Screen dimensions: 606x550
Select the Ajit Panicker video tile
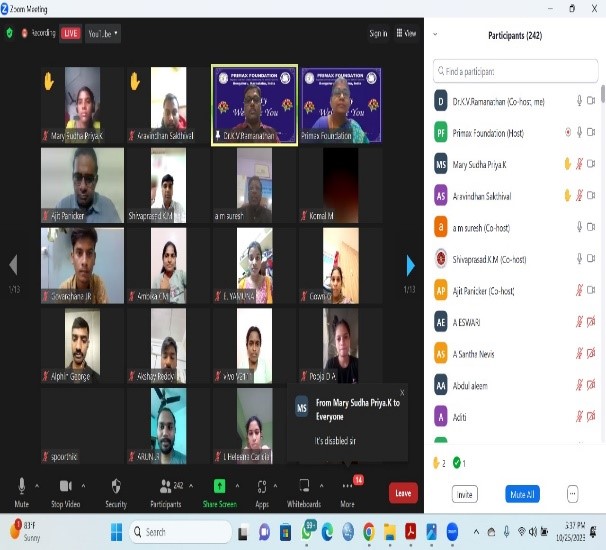point(82,185)
